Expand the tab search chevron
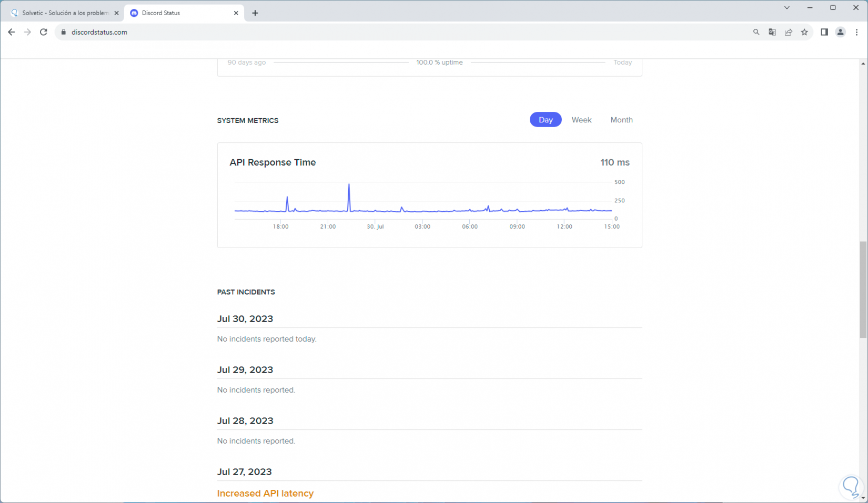The image size is (868, 503). [x=787, y=8]
